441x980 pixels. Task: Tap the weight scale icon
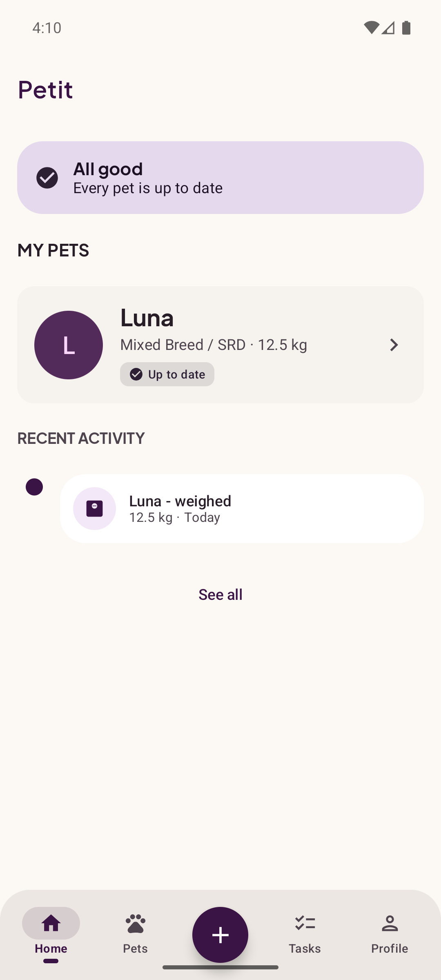pyautogui.click(x=94, y=508)
